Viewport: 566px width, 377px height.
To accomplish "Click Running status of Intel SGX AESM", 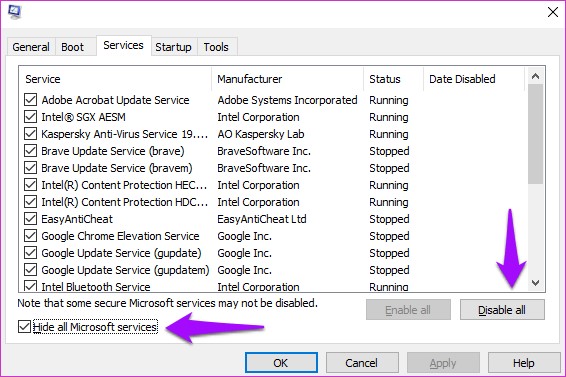I will [x=389, y=117].
